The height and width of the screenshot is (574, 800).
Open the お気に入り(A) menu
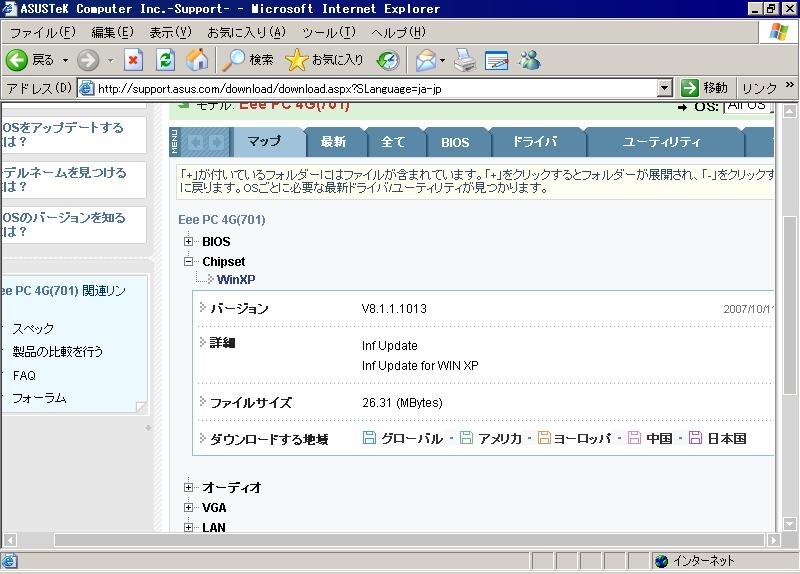click(246, 33)
